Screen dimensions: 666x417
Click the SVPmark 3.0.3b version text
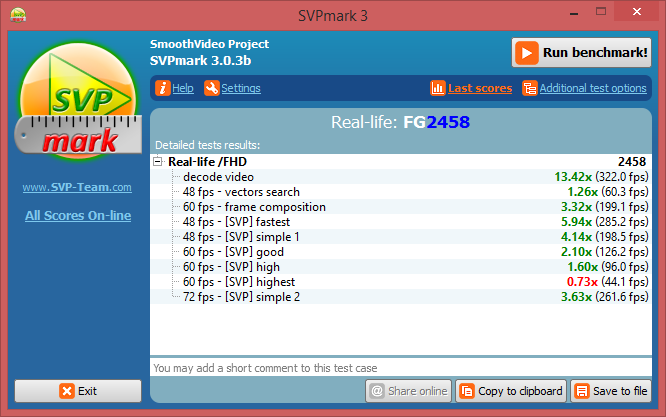point(200,61)
